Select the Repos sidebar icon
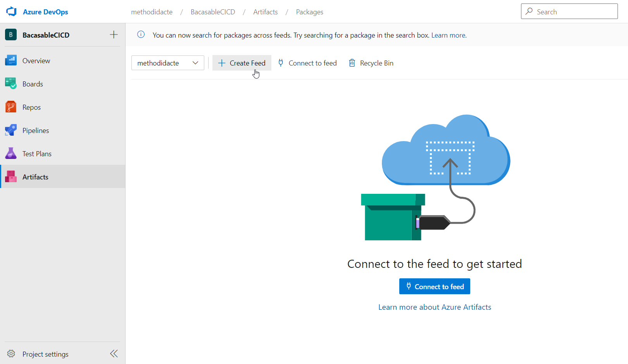628x364 pixels. coord(10,107)
